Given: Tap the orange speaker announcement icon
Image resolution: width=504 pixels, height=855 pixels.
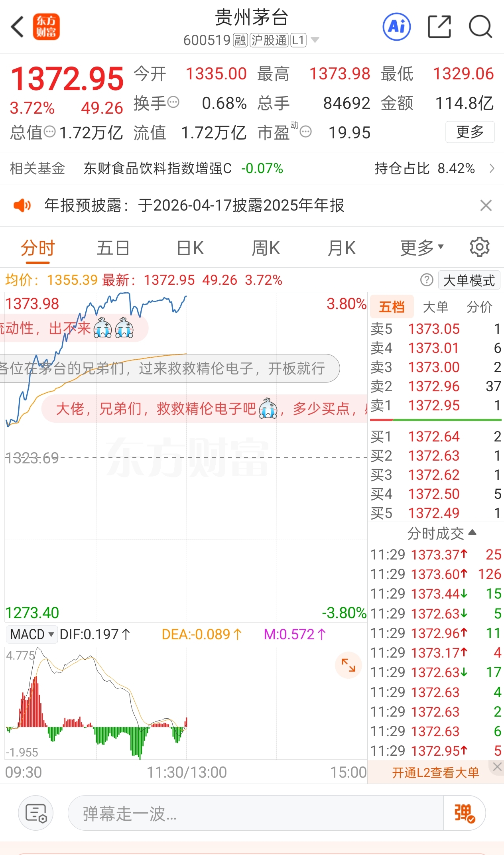Looking at the screenshot, I should pos(22,205).
